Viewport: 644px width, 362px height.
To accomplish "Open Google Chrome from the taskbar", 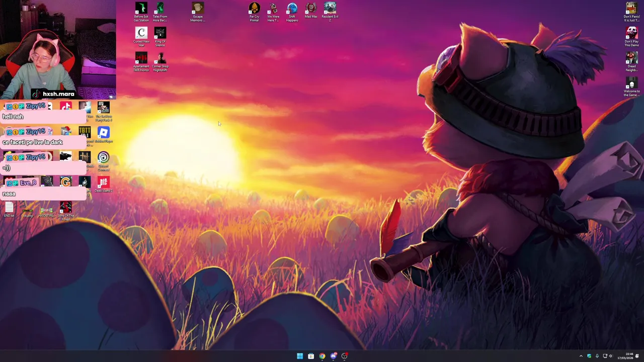I will (322, 356).
